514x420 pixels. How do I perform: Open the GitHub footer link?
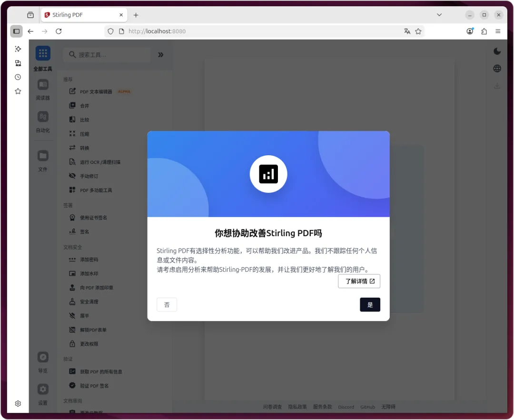(367, 407)
